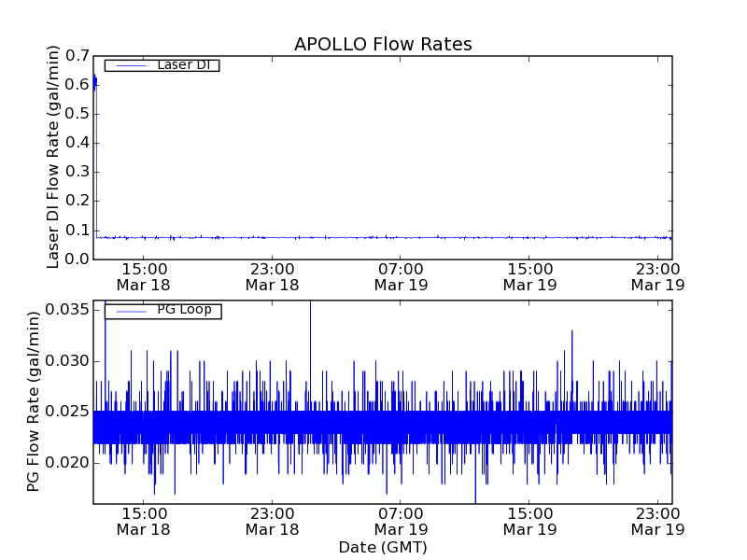Image resolution: width=747 pixels, height=560 pixels.
Task: Click the 0.035 y-axis tick on bottom chart
Action: 66,310
